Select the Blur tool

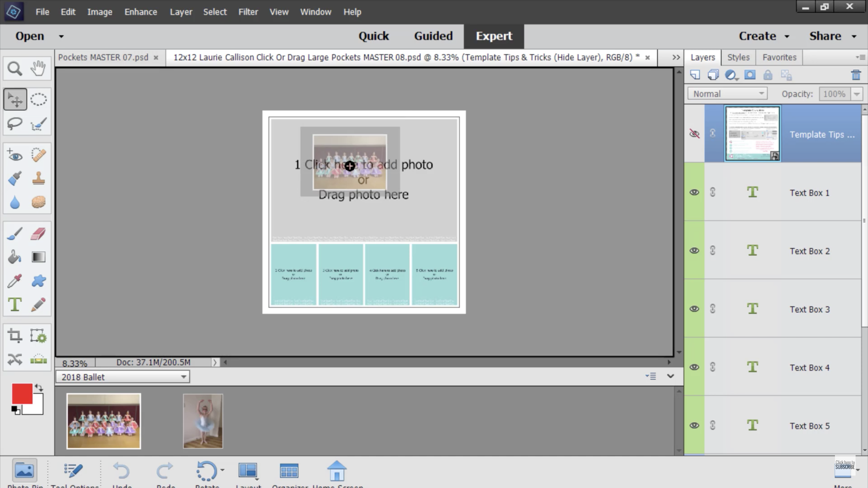click(x=15, y=202)
